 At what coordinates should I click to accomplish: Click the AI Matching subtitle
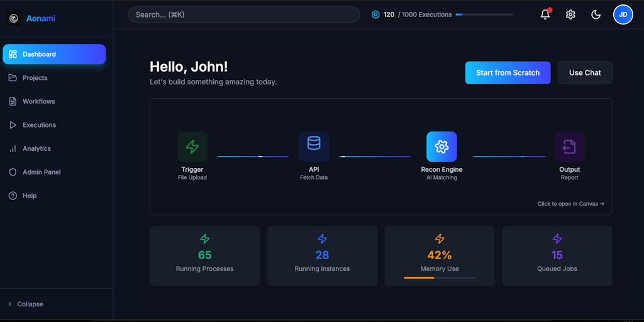pyautogui.click(x=441, y=178)
